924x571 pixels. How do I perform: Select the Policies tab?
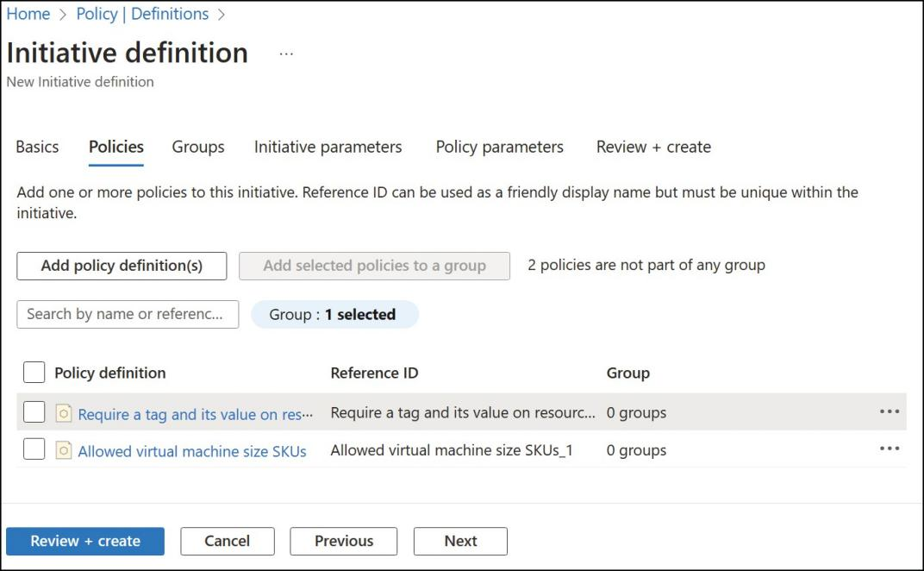(x=116, y=147)
